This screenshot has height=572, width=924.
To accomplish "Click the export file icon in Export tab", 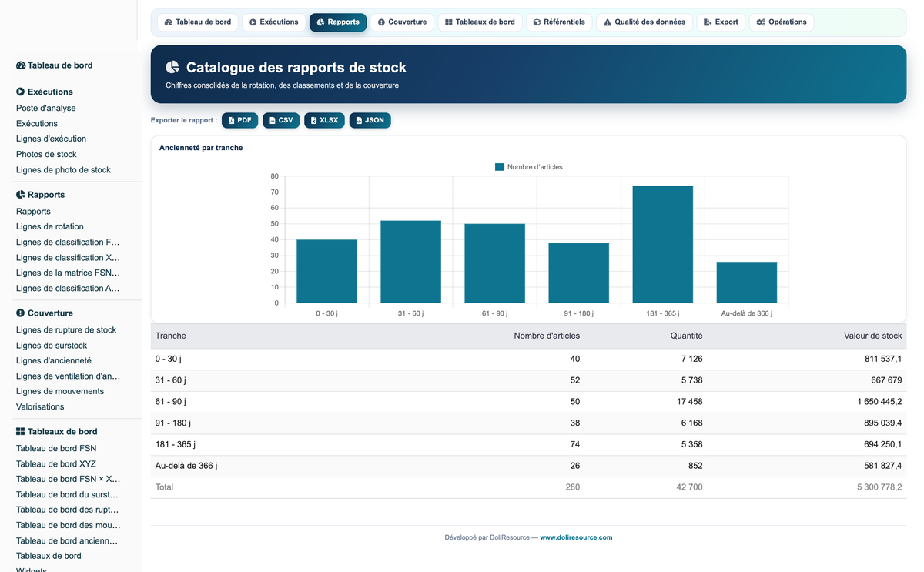I will click(708, 22).
